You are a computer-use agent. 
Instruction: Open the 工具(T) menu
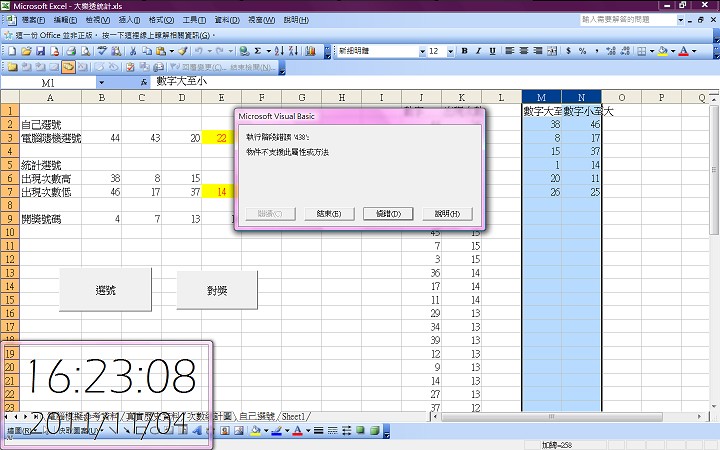(x=194, y=20)
